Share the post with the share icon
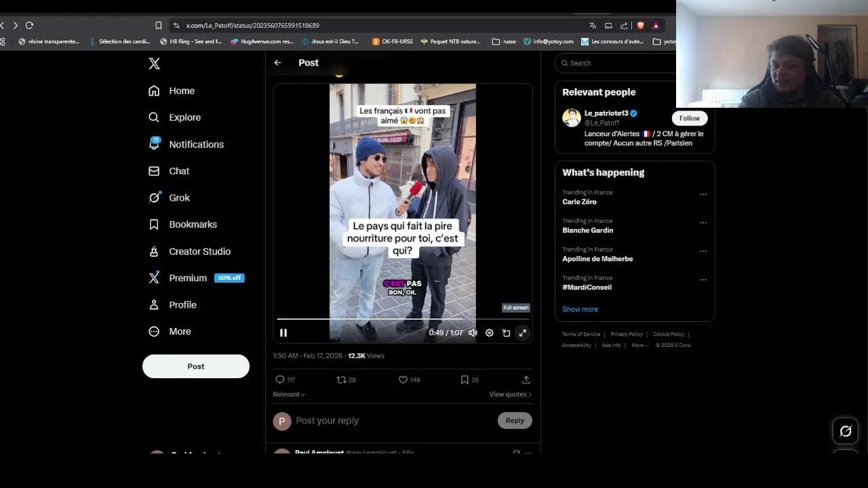This screenshot has height=488, width=868. [x=526, y=380]
